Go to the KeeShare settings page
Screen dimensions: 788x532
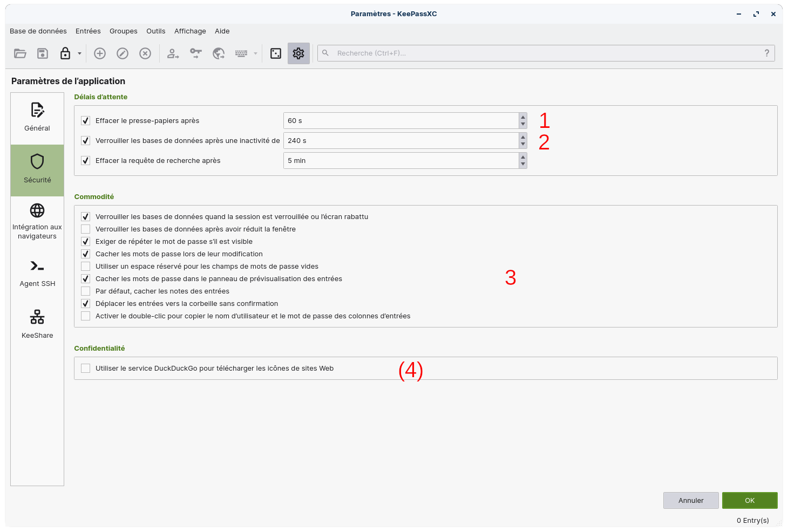(37, 325)
